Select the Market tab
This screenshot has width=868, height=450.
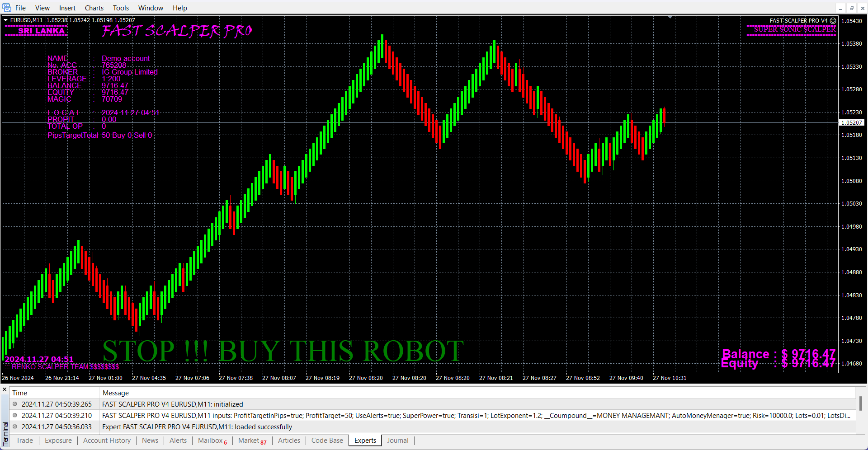point(252,441)
